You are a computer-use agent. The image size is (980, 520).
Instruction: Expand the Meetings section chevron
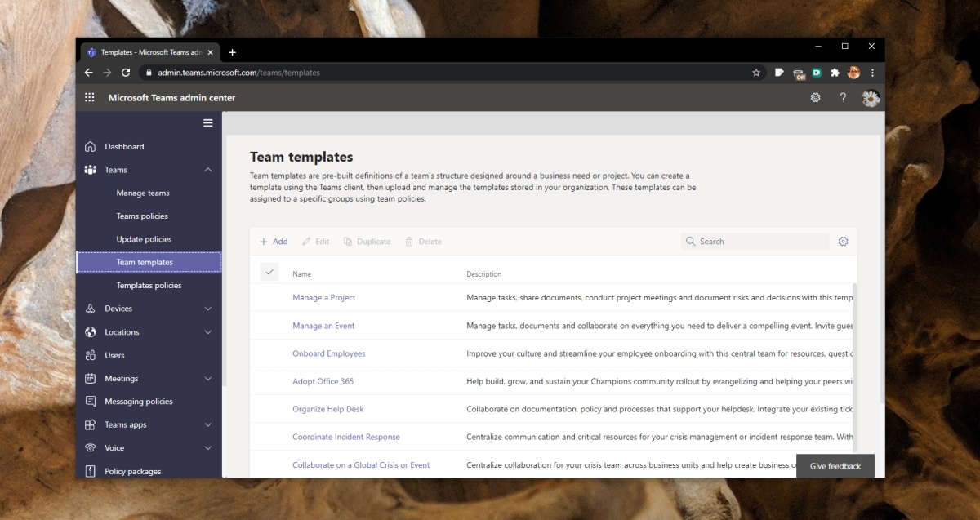coord(208,379)
